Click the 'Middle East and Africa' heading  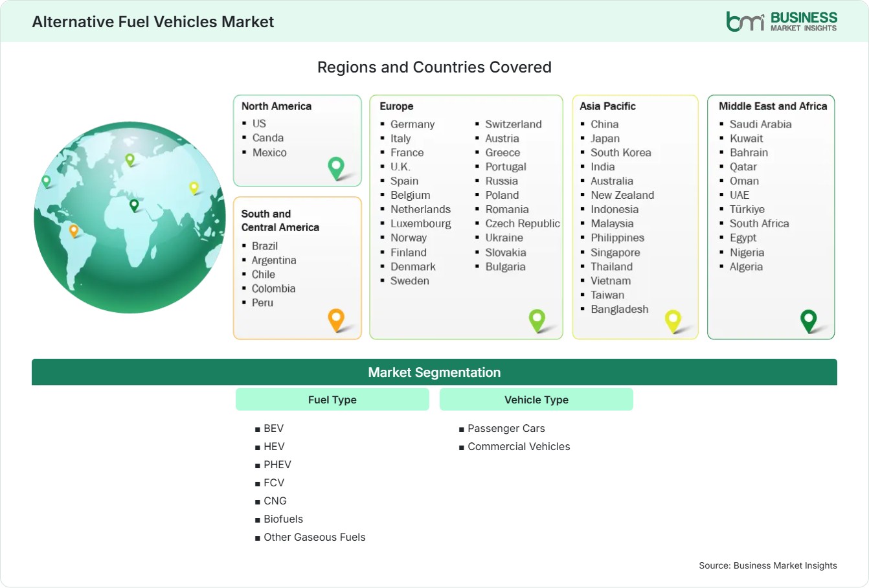pos(773,106)
